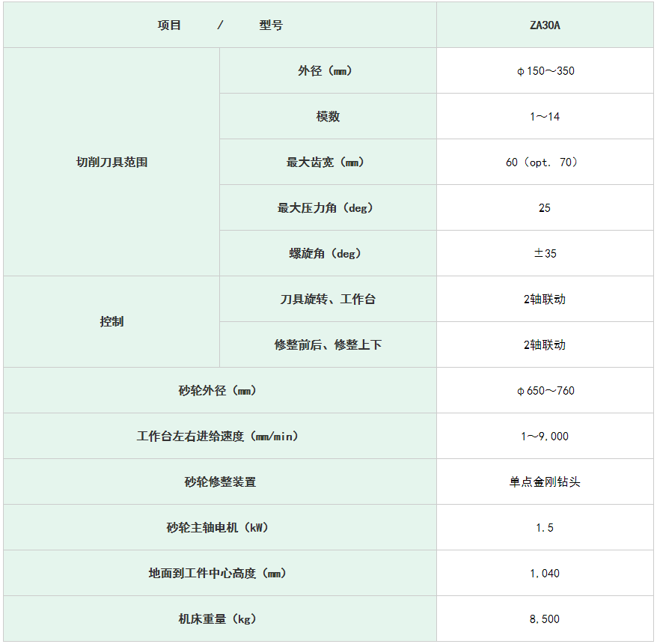The image size is (657, 644).
Task: Click the '砂轮主轴电机（kW）' label
Action: (217, 528)
